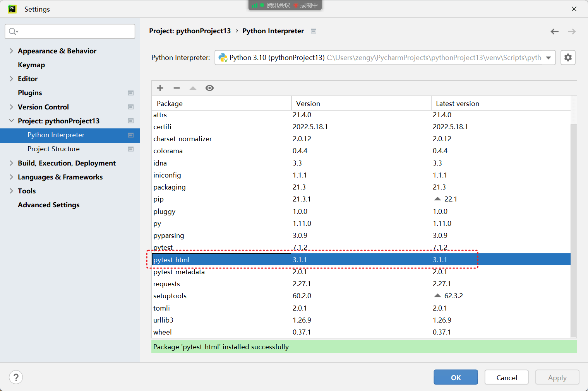Screen dimensions: 588x391
Task: Select Python Interpreter in sidebar
Action: click(70, 135)
